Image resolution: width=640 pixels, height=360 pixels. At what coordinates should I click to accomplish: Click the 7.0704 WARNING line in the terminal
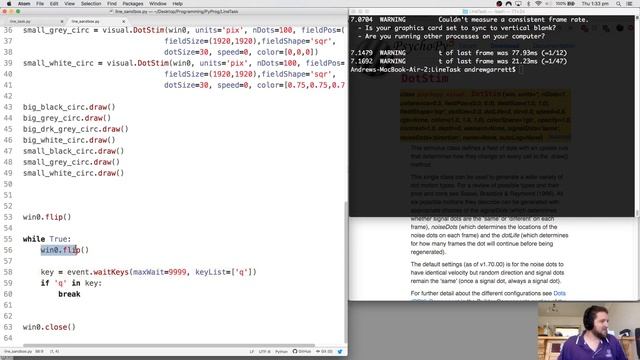coord(469,20)
